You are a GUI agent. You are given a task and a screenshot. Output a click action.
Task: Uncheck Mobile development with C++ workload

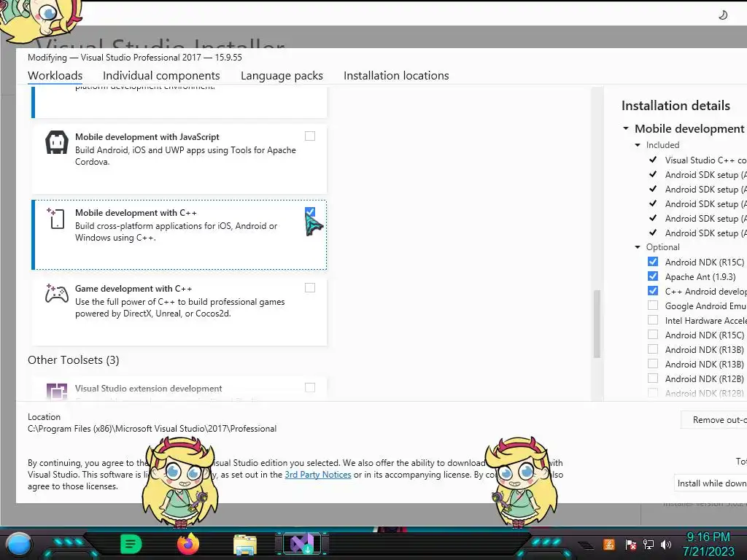[x=310, y=212]
